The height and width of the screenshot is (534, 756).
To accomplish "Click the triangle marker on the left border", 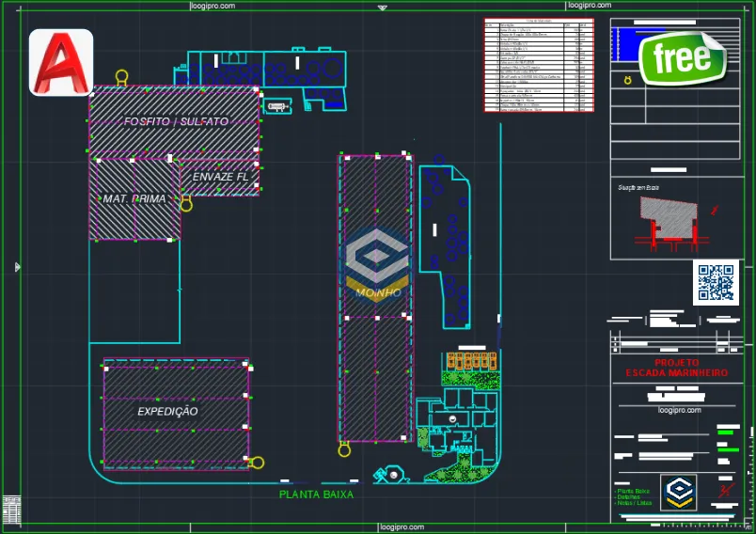I will [x=17, y=267].
